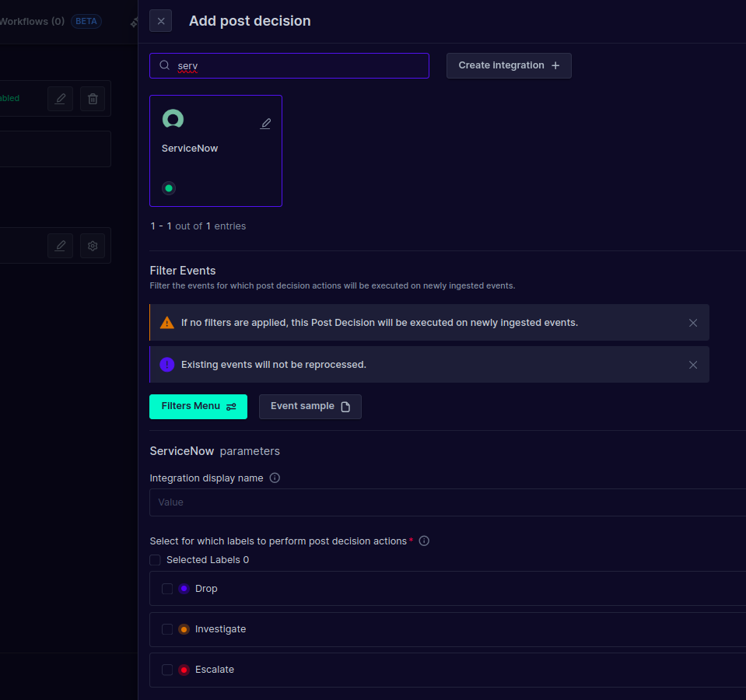The image size is (746, 700).
Task: Click the plus icon on Create integration
Action: 555,65
